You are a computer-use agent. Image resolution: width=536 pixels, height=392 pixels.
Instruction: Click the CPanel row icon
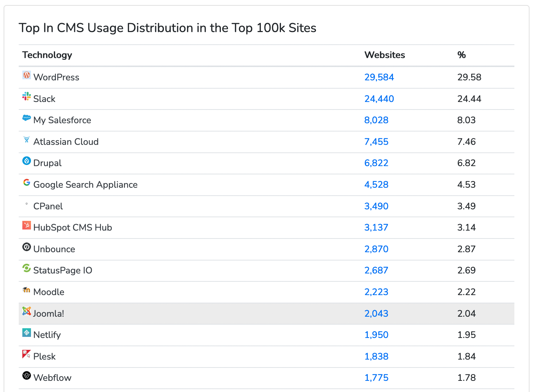coord(27,204)
